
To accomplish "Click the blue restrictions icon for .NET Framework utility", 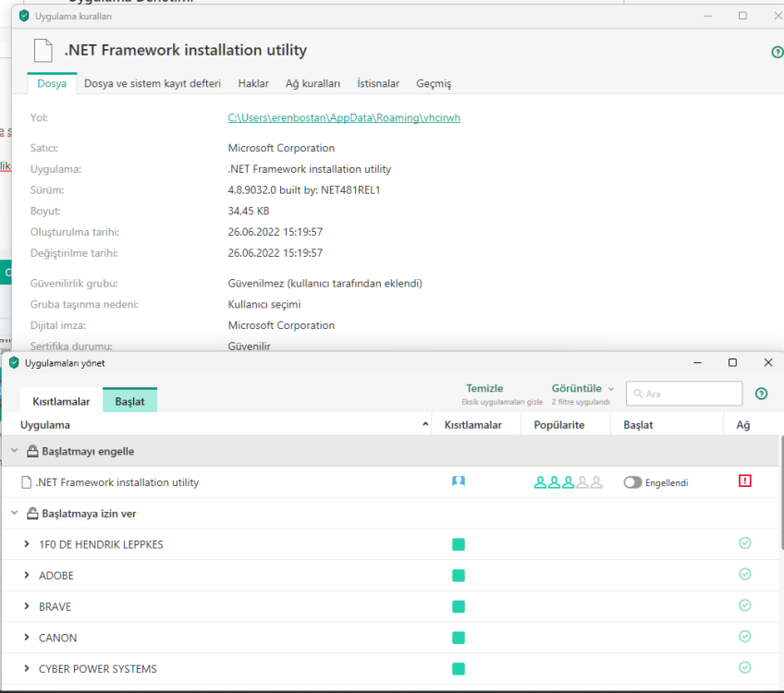I will coord(459,482).
